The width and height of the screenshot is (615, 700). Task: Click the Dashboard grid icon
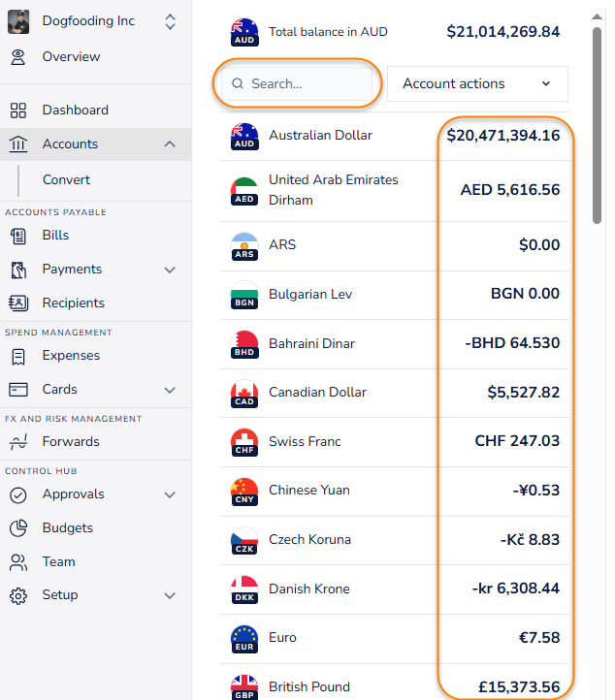[18, 111]
